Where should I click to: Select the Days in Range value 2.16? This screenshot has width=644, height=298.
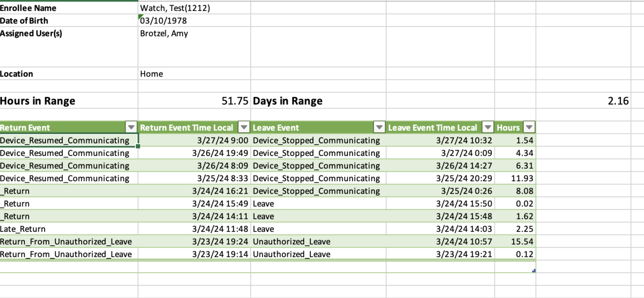click(x=583, y=101)
